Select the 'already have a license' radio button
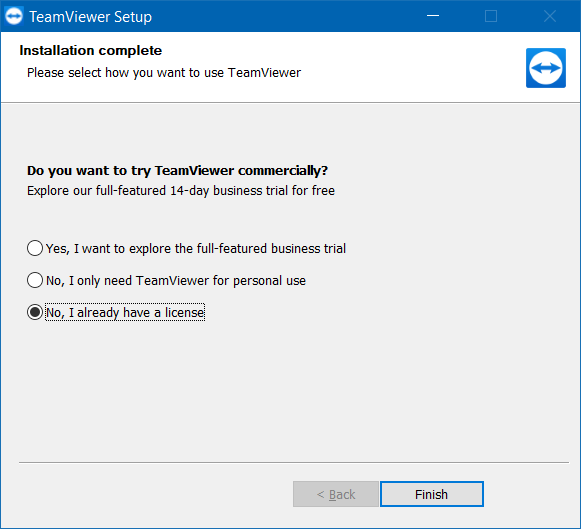The width and height of the screenshot is (581, 529). [x=35, y=312]
